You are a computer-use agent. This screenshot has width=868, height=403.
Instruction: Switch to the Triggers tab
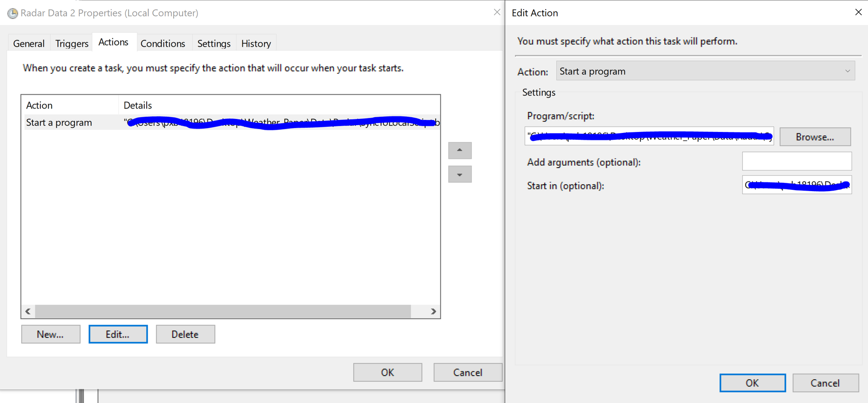[x=71, y=43]
